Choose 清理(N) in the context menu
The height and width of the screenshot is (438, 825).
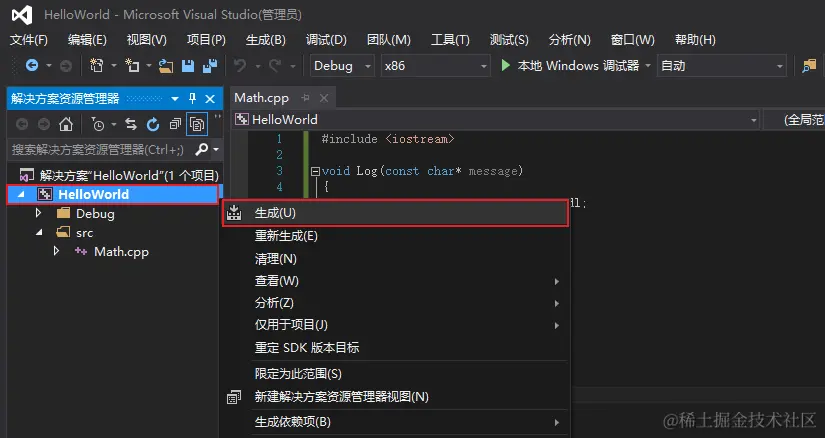coord(396,259)
